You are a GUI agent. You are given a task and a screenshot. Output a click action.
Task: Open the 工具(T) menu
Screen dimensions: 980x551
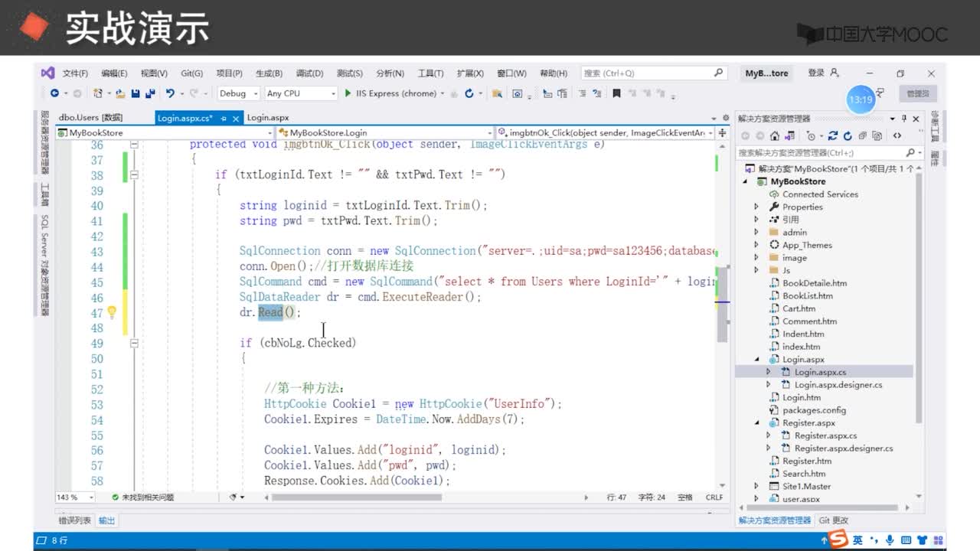click(x=430, y=73)
